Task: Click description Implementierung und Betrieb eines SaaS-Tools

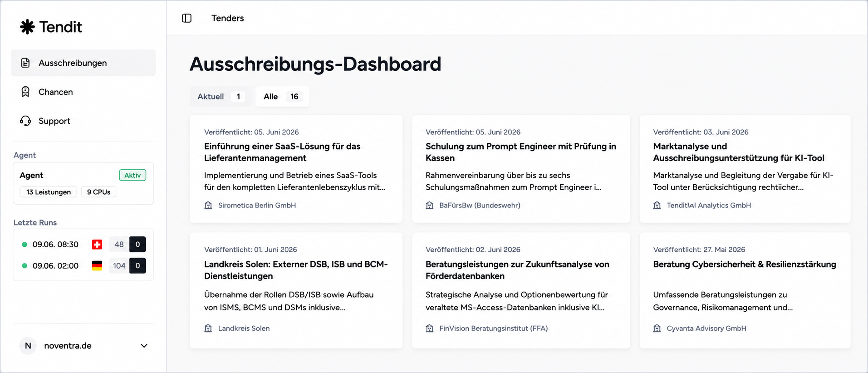Action: pyautogui.click(x=294, y=181)
